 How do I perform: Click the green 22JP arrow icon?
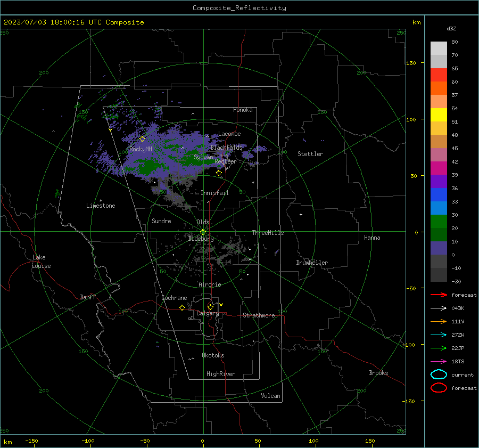pos(439,348)
